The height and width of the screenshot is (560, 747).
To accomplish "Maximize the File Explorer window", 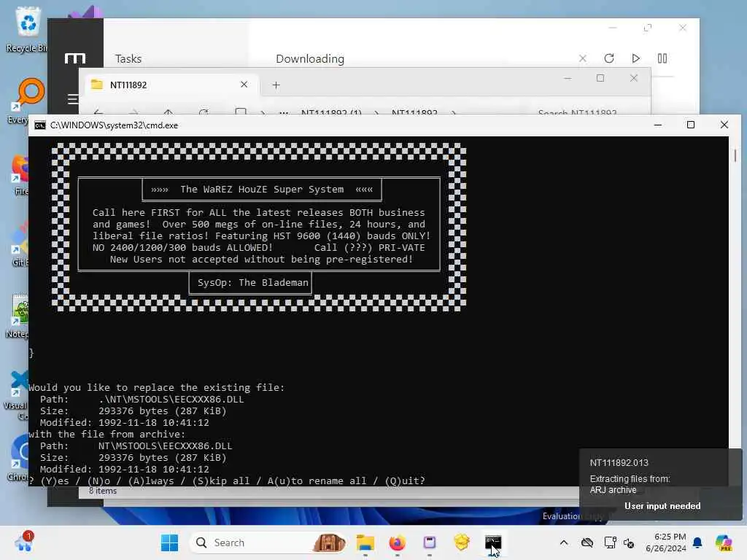I will point(600,78).
